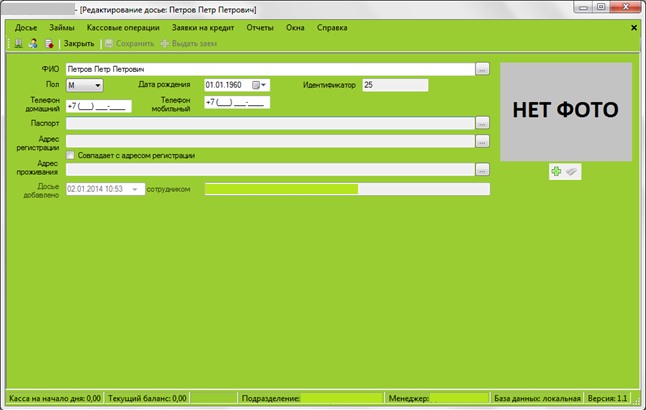
Task: Minimize the application window
Action: tap(583, 7)
